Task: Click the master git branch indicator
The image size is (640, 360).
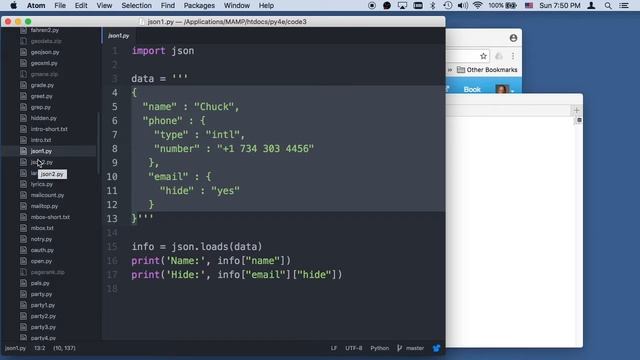Action: pos(411,348)
